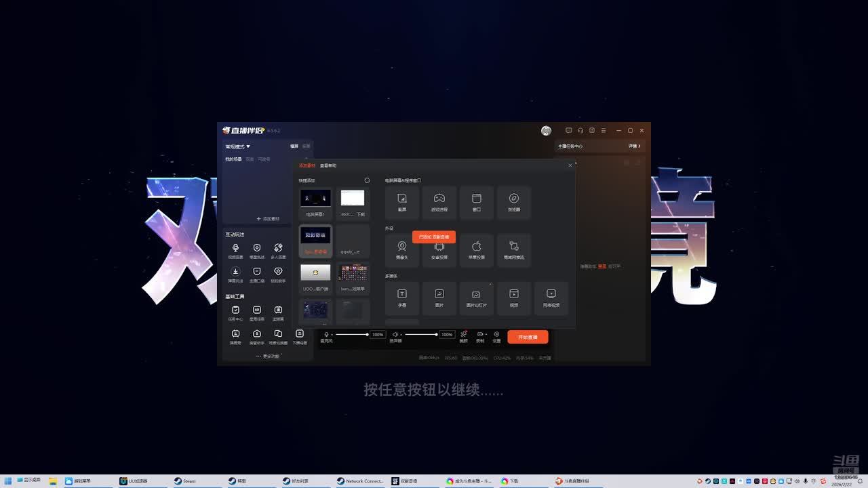Select the 电脑屏幕1 quick-add thumbnail
The height and width of the screenshot is (488, 868).
coord(315,201)
